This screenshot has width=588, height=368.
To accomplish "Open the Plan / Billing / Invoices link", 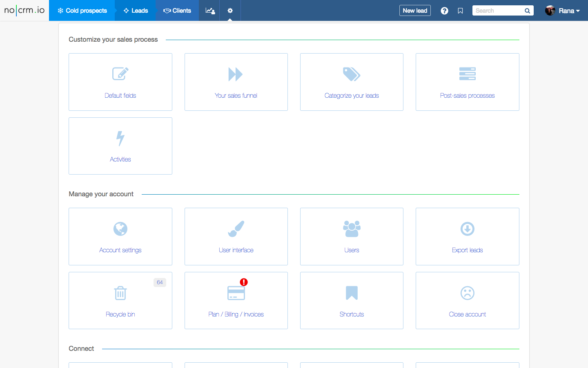I will [236, 314].
